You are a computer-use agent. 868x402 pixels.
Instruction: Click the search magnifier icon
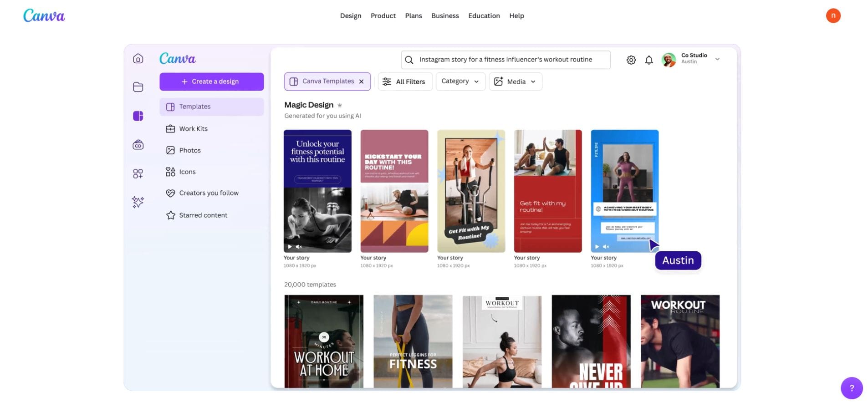click(x=409, y=60)
